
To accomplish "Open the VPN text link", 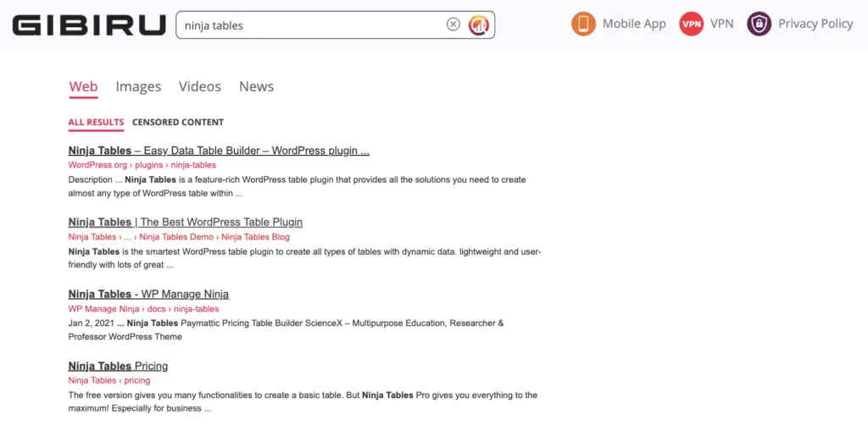I will pos(722,24).
